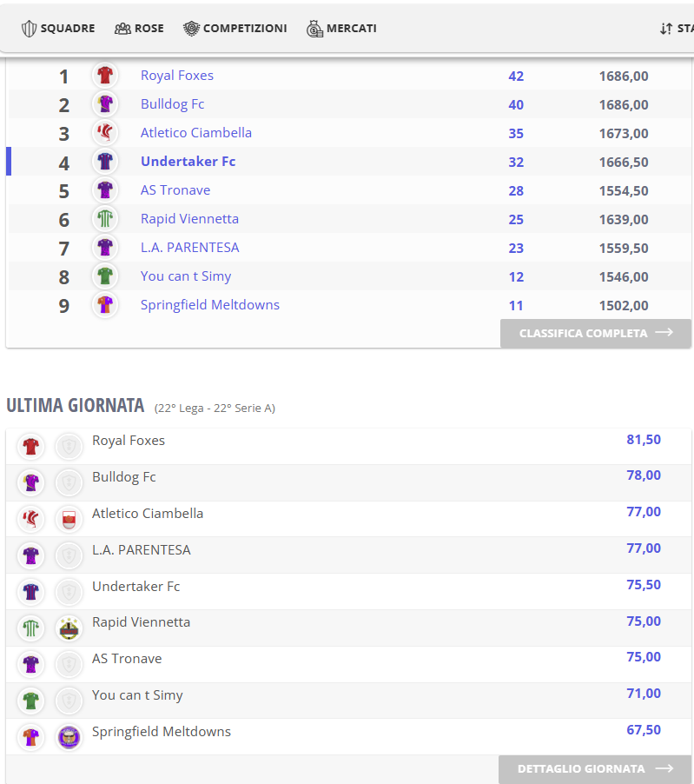This screenshot has width=694, height=784.
Task: Select Royal Foxes name in Ultima Giornata
Action: click(x=129, y=441)
